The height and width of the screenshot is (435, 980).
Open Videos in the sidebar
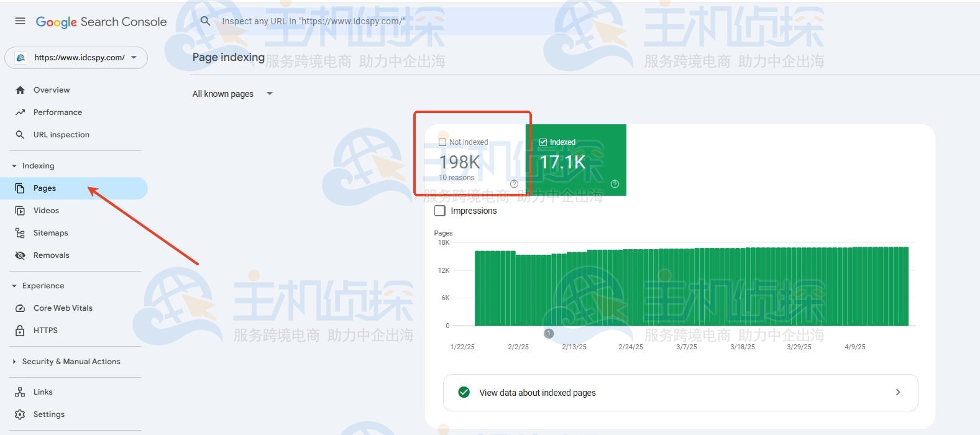tap(46, 211)
